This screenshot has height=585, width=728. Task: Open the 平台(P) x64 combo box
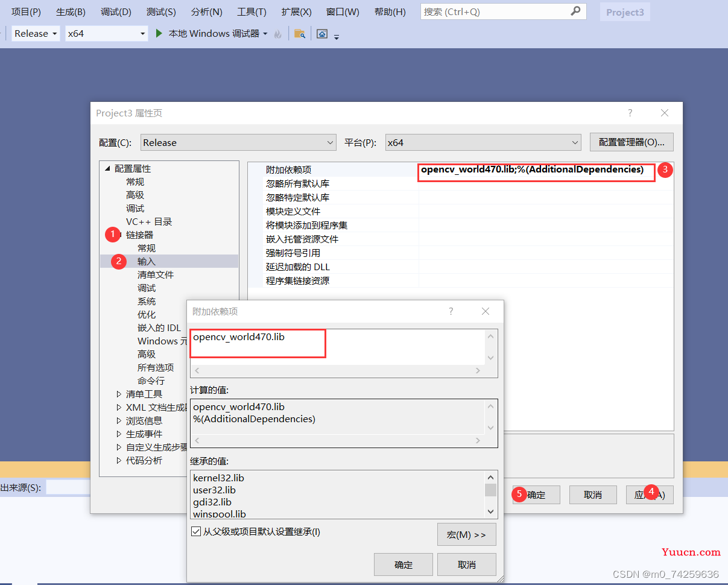(483, 142)
